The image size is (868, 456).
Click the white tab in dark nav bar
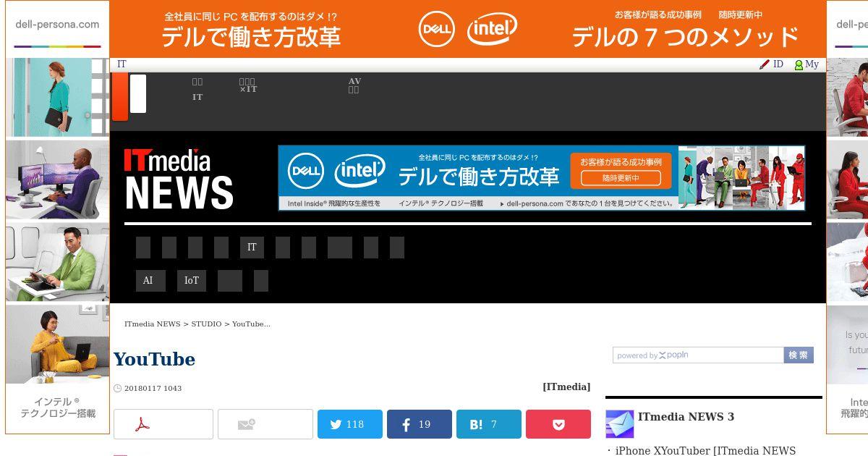(137, 93)
